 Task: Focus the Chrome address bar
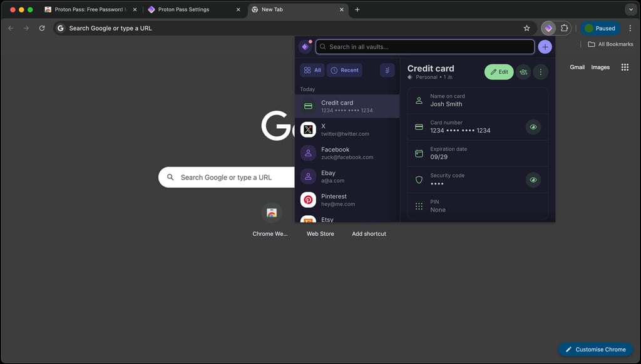[294, 28]
